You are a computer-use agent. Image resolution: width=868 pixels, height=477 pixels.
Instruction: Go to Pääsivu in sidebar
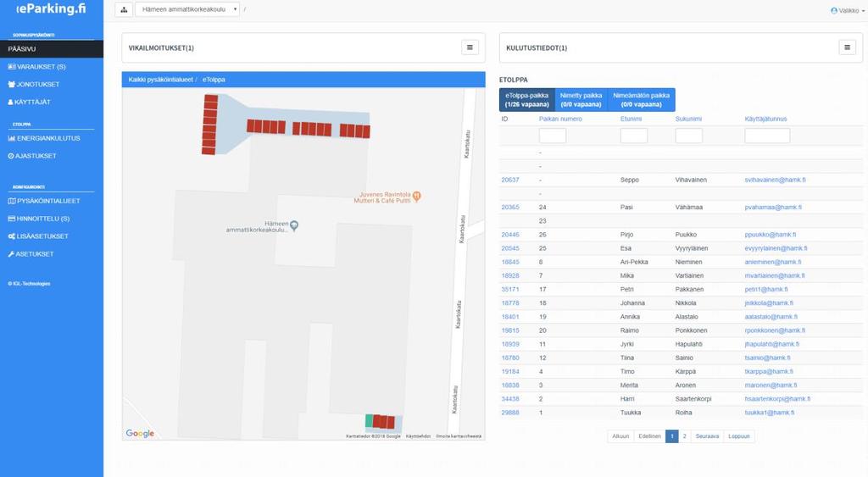point(52,48)
